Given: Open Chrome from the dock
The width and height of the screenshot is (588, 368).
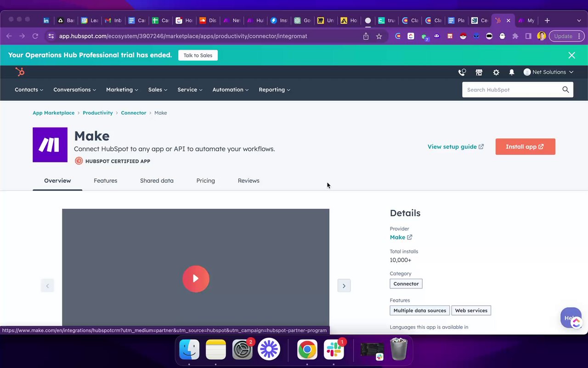Looking at the screenshot, I should tap(307, 350).
